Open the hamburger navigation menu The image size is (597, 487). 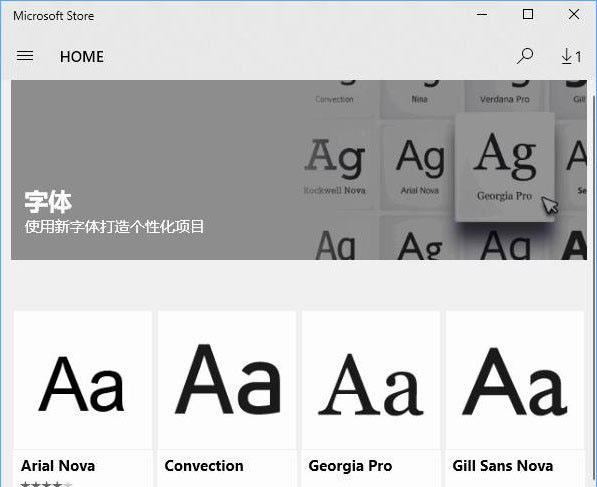[x=25, y=56]
